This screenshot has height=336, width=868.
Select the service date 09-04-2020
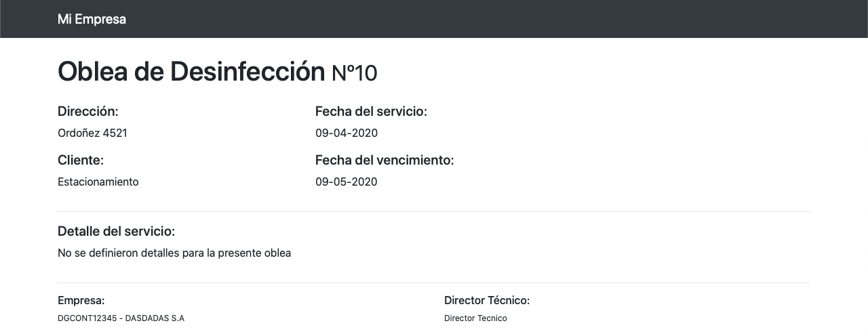click(x=346, y=133)
